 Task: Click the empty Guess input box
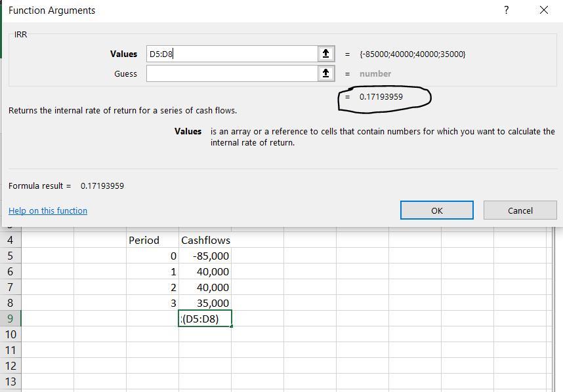[232, 73]
